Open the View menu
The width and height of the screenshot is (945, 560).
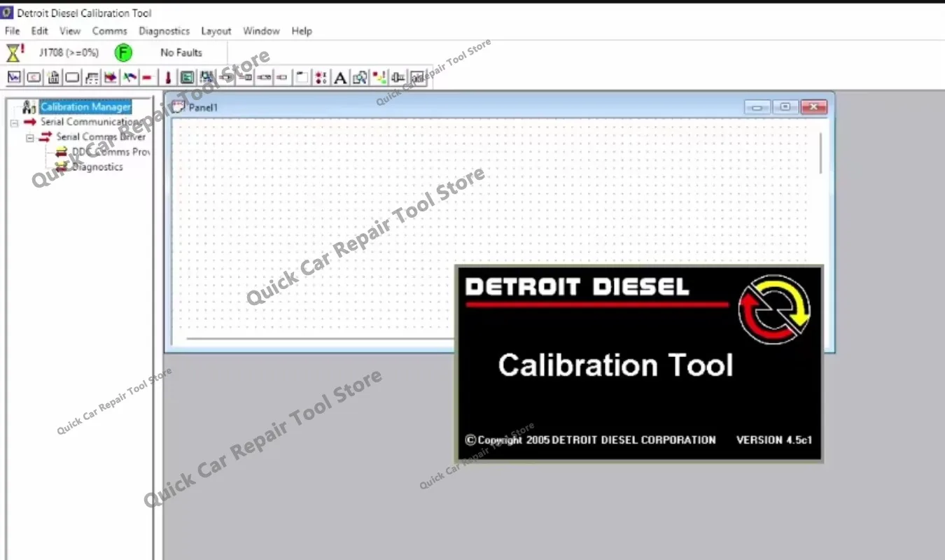[70, 31]
